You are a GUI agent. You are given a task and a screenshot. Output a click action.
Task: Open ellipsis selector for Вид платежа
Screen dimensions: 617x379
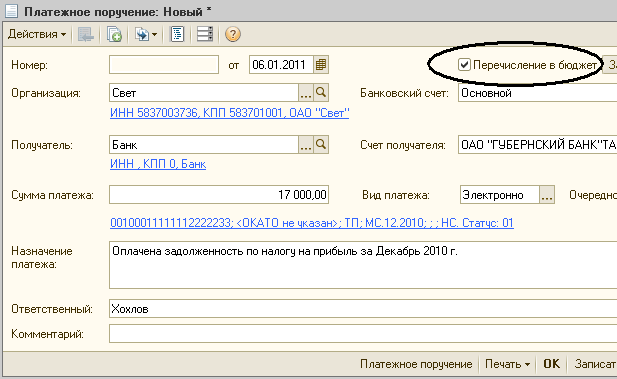pos(547,195)
